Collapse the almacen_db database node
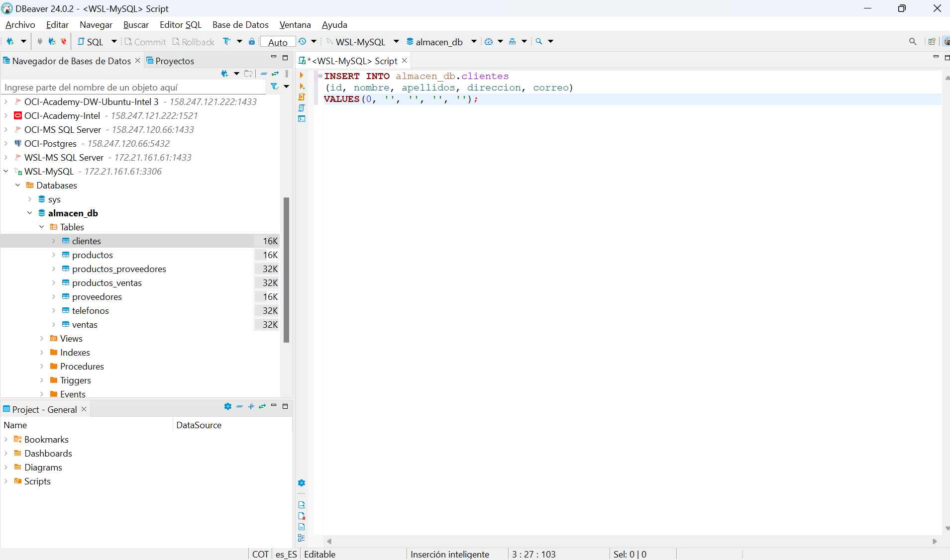Viewport: 950px width, 560px height. point(30,213)
